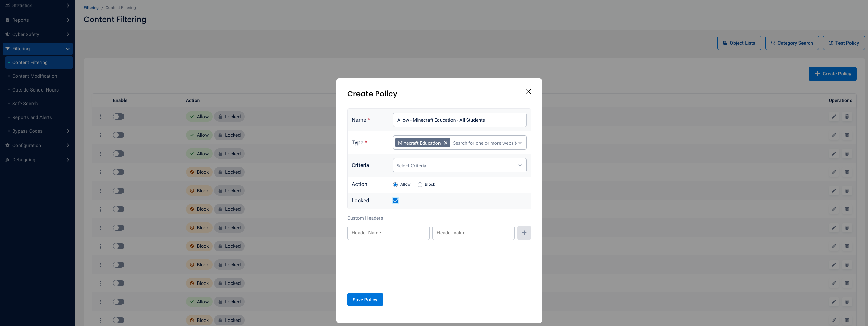The width and height of the screenshot is (868, 326).
Task: Click the delete trash icon in second row
Action: pyautogui.click(x=847, y=135)
